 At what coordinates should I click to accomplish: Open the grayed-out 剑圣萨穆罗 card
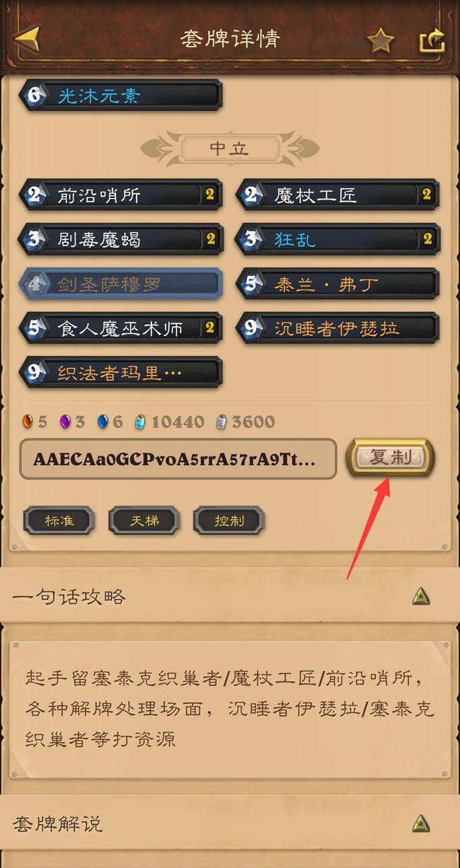(121, 284)
